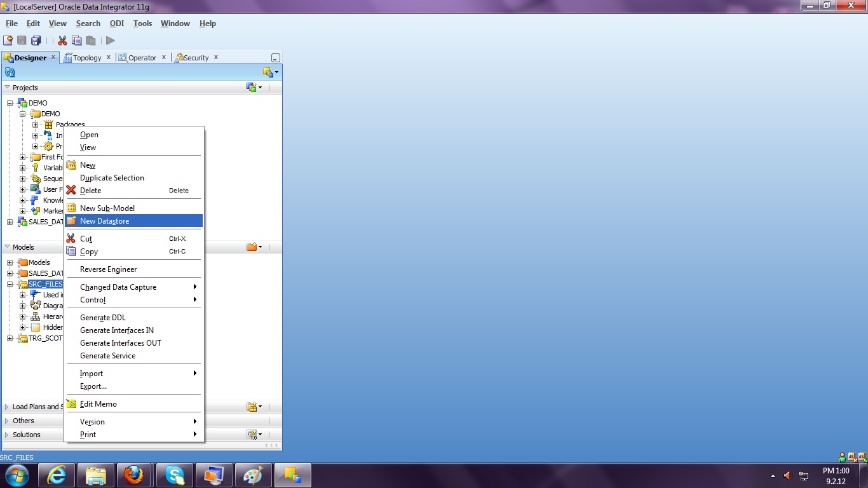Open the Models panel new-model dropdown icon
The width and height of the screenshot is (868, 488).
[254, 247]
